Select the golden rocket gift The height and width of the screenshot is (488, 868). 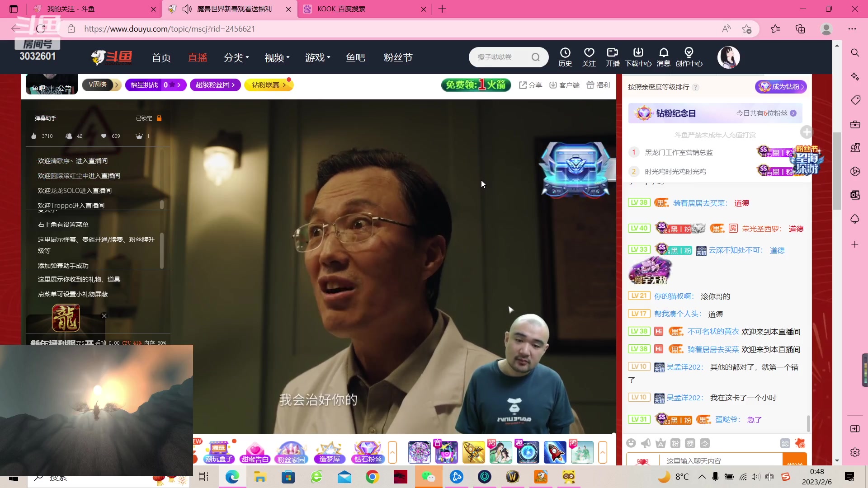(473, 452)
